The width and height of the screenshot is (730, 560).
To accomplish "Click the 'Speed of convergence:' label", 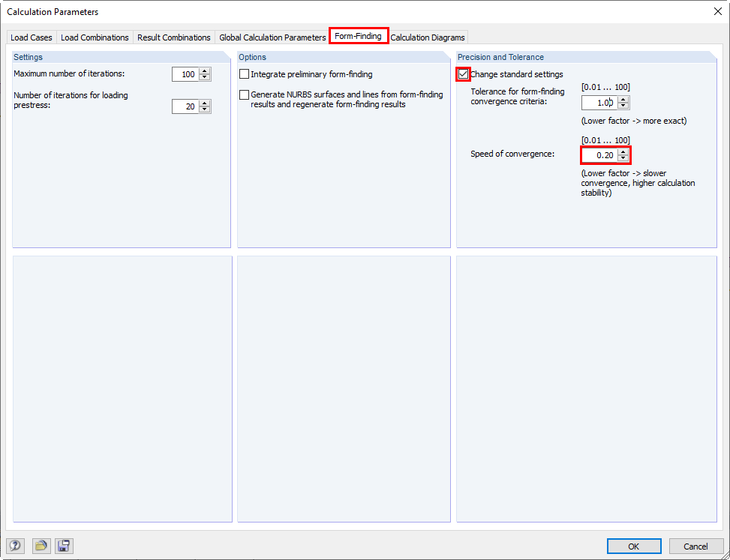I will click(512, 154).
